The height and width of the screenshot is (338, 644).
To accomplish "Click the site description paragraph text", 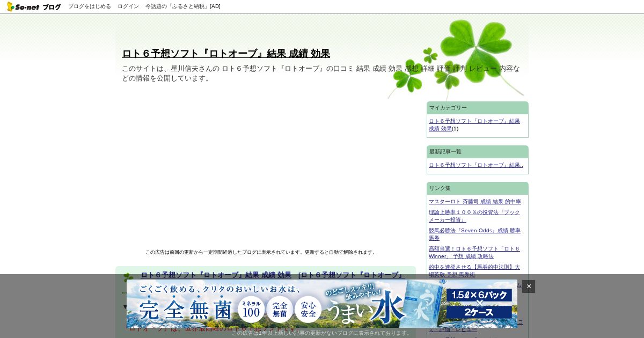I will click(321, 74).
